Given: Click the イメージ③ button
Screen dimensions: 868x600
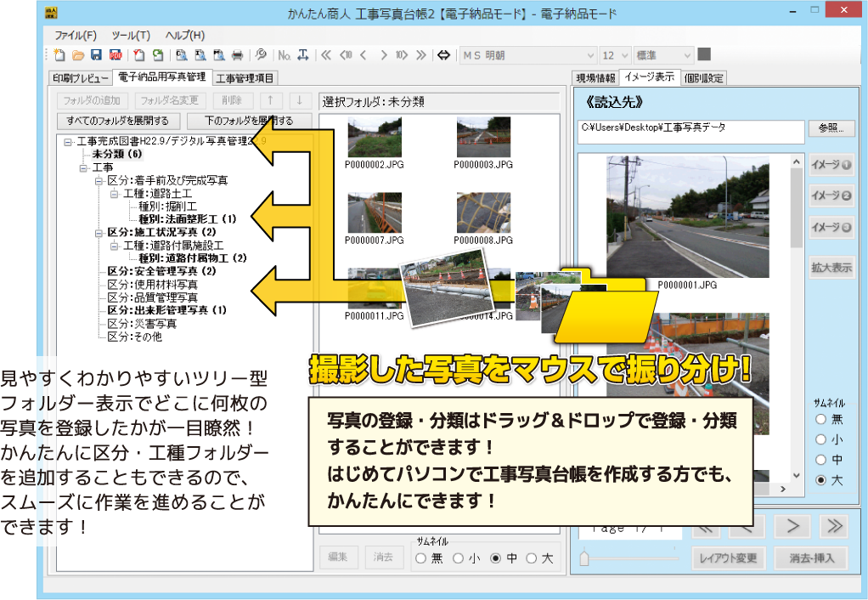Looking at the screenshot, I should [831, 227].
